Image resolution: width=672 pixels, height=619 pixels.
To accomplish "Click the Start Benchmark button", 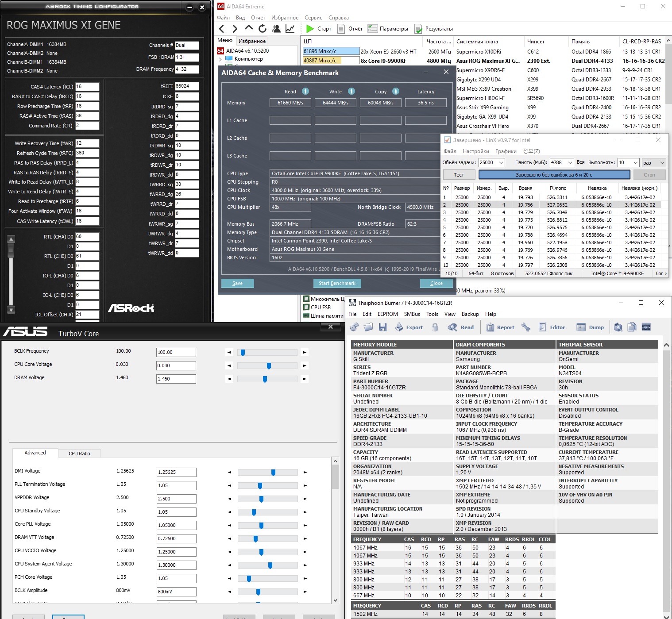I will coord(337,283).
